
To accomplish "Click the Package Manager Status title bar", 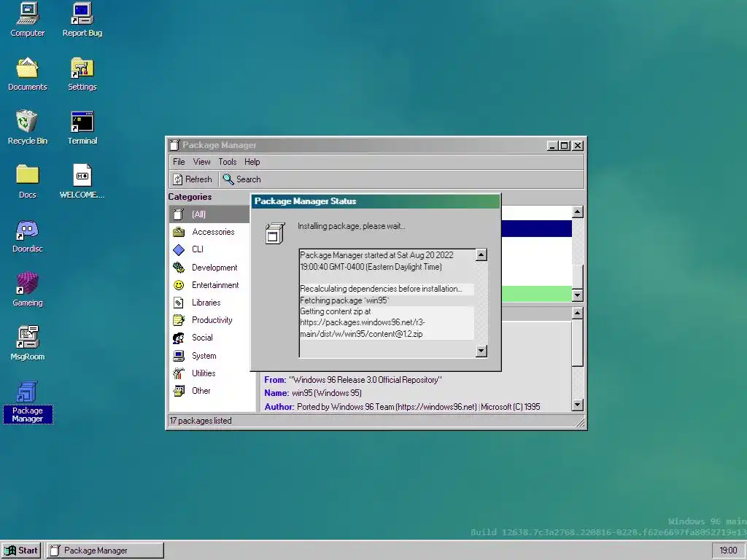I will (376, 201).
